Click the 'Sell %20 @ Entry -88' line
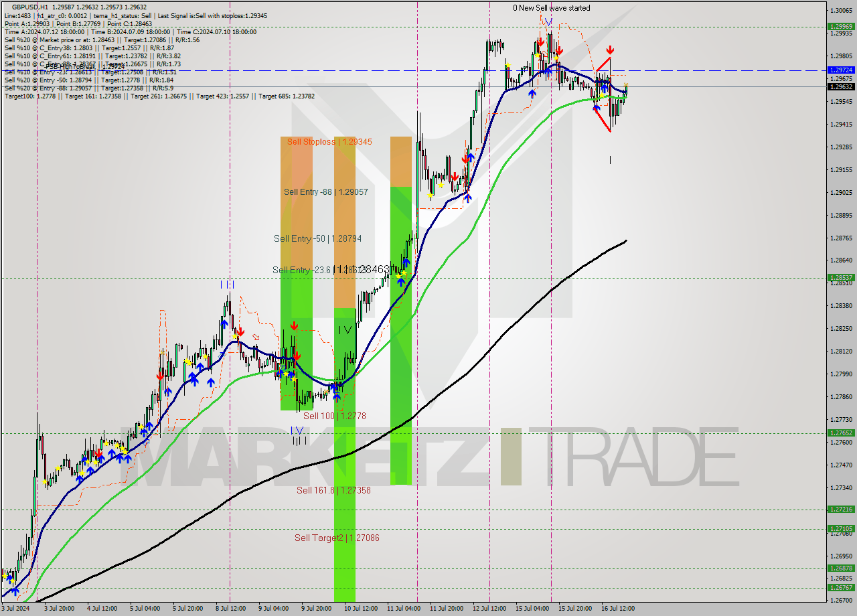Viewport: 857px width, 616px height. click(88, 88)
